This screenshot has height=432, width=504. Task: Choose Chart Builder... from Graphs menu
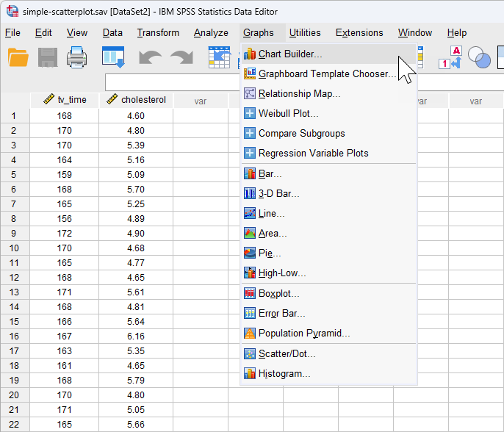328,54
